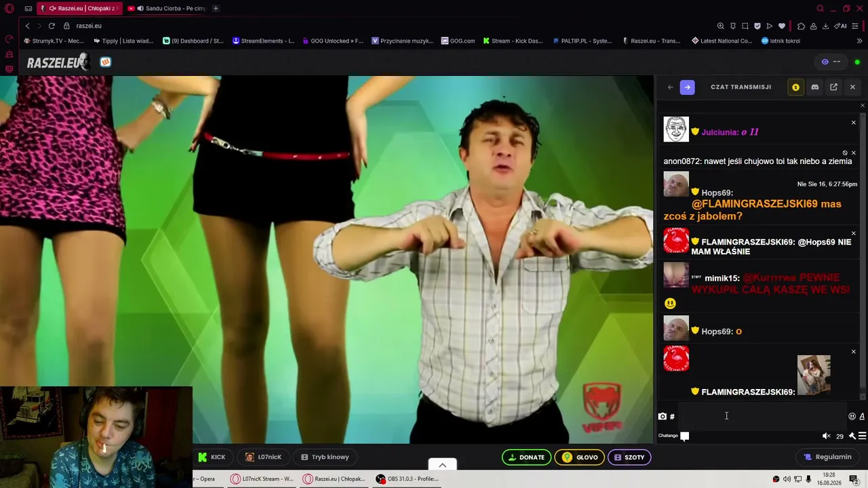868x488 pixels.
Task: Go back to the previous page
Action: [x=27, y=26]
